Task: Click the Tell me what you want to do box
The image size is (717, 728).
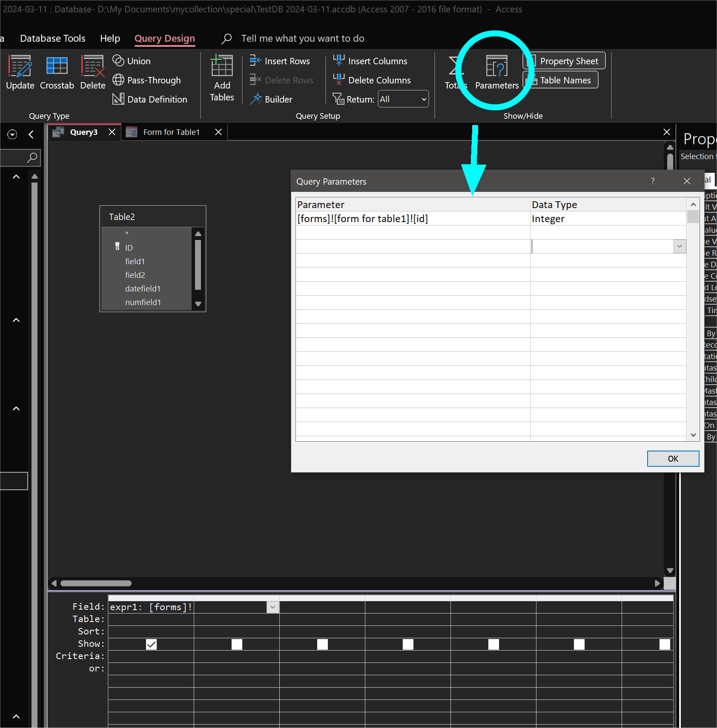Action: (303, 38)
